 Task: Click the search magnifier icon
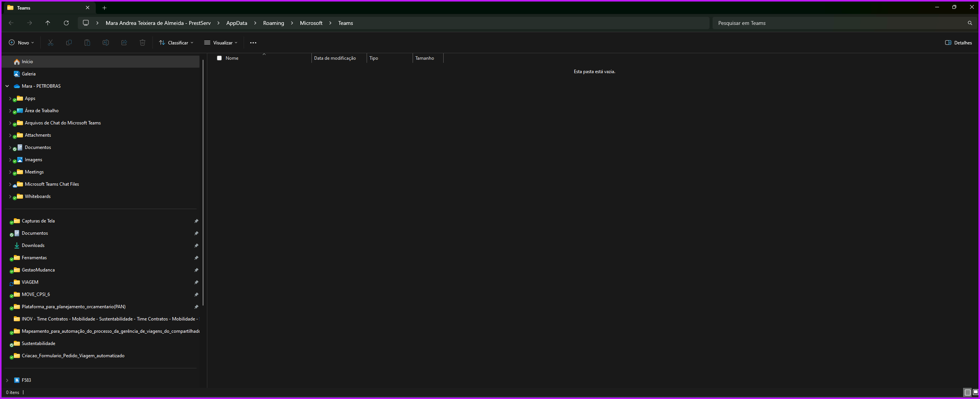pos(970,23)
